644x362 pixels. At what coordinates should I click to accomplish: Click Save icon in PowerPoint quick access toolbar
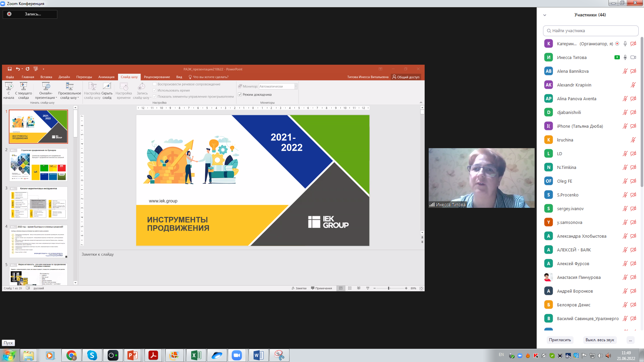[10, 69]
